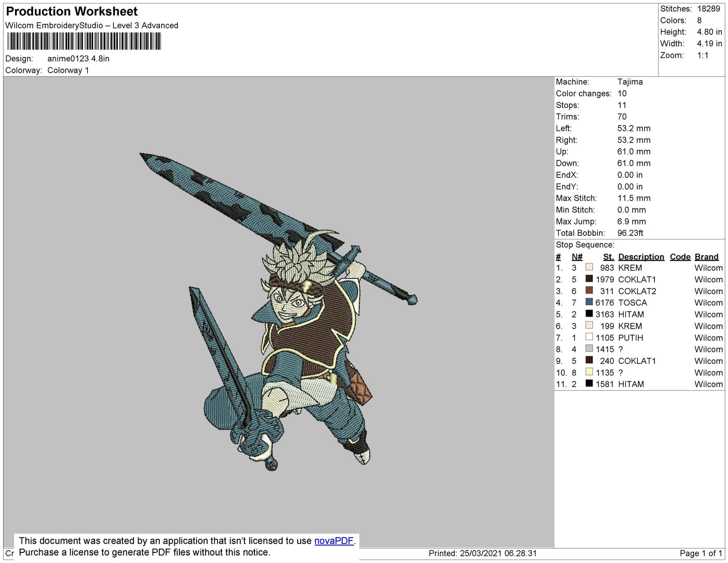
Task: Click the barcode under the worksheet title
Action: click(84, 41)
